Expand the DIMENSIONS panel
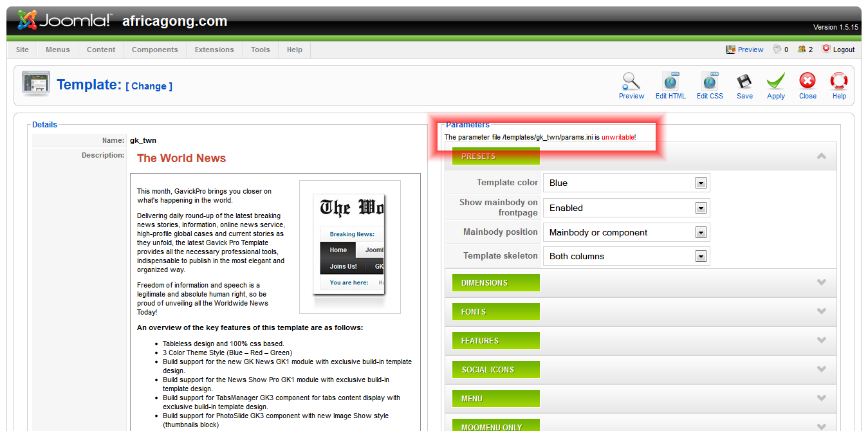The height and width of the screenshot is (431, 868). pyautogui.click(x=641, y=283)
